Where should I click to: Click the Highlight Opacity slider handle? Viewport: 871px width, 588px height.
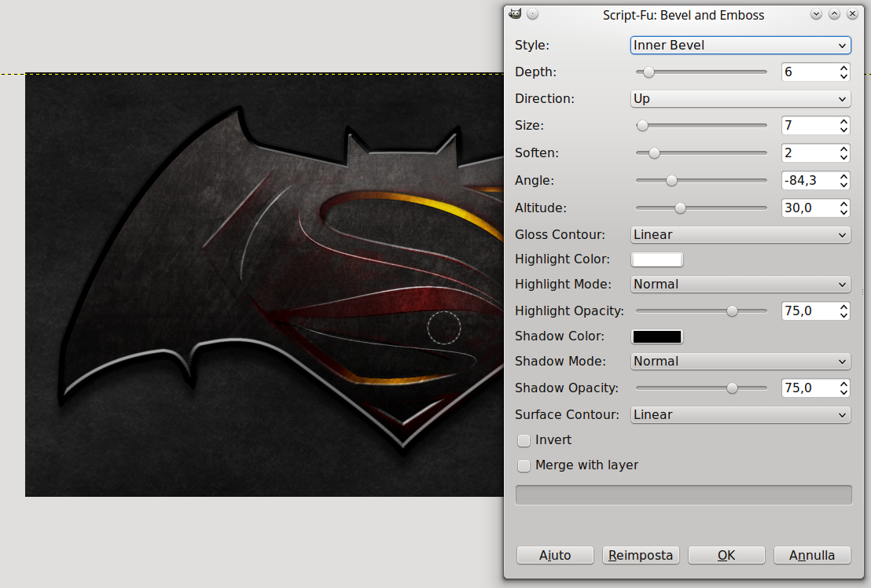(x=732, y=311)
